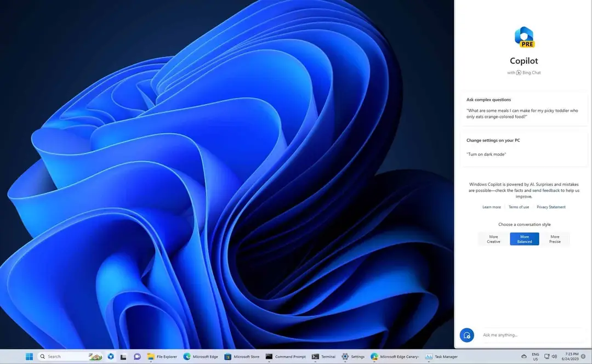Open the Chat app from taskbar
The image size is (592, 364).
click(137, 356)
